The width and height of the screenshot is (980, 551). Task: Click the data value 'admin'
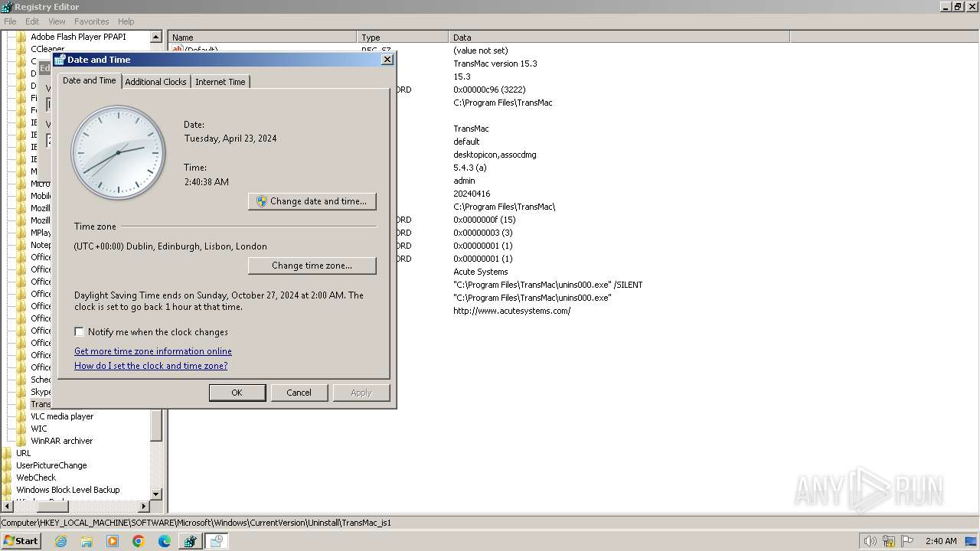(464, 181)
